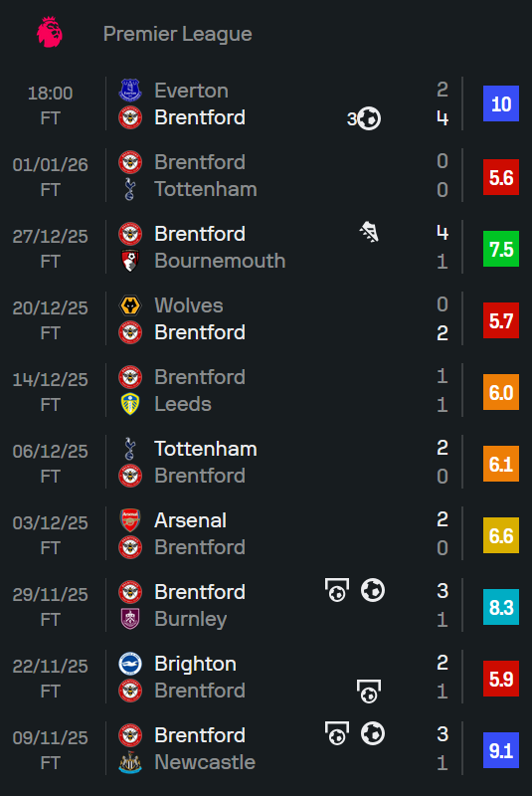Click the Brighton crest icon
The image size is (532, 796).
(130, 664)
